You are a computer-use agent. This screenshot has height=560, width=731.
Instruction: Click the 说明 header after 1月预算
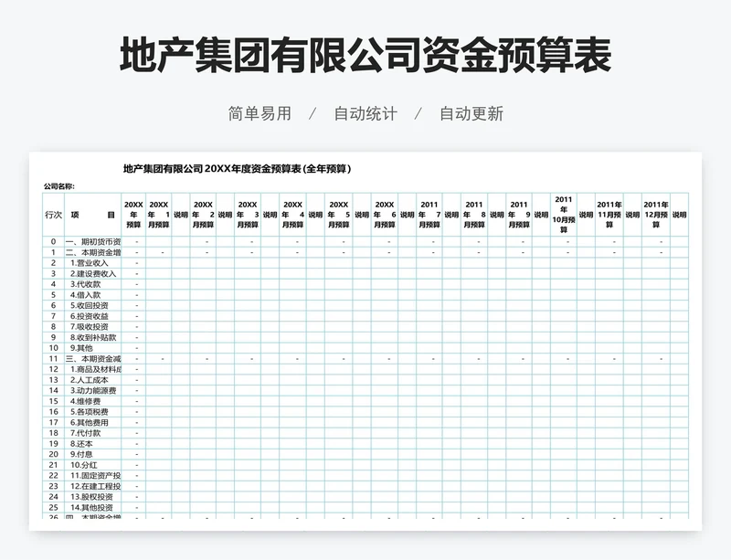tap(180, 215)
